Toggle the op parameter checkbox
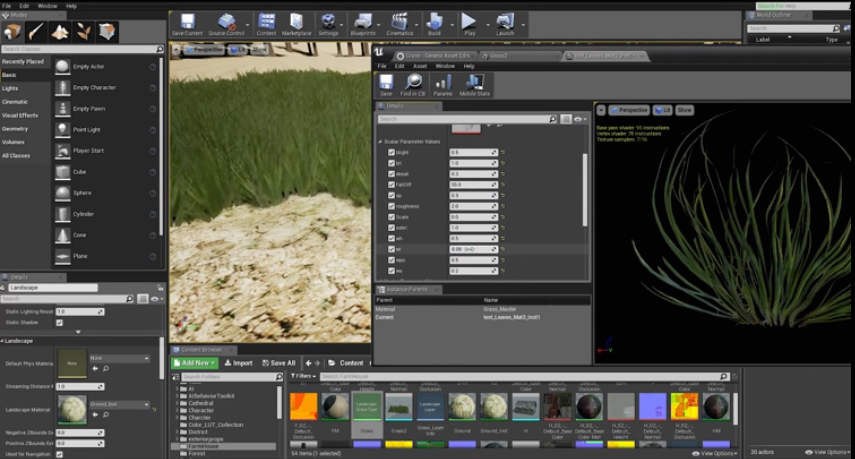 tap(391, 195)
